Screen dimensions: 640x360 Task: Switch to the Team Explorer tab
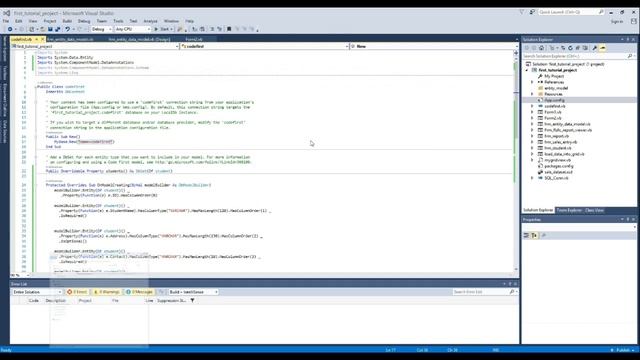click(x=569, y=210)
